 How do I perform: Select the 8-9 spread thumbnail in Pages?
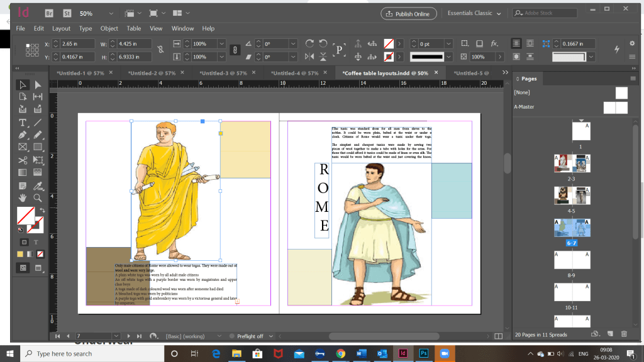pyautogui.click(x=572, y=260)
